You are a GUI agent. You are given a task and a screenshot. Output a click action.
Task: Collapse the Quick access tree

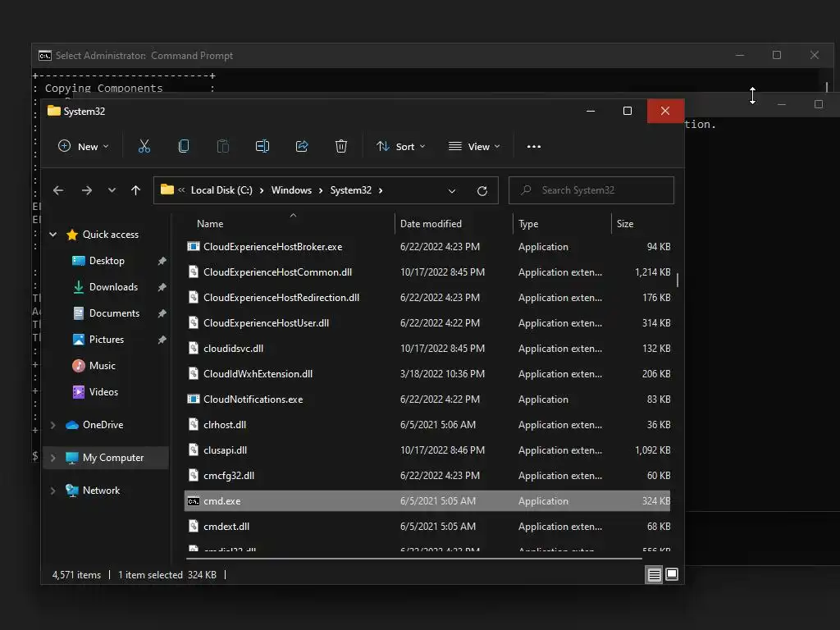pos(53,234)
